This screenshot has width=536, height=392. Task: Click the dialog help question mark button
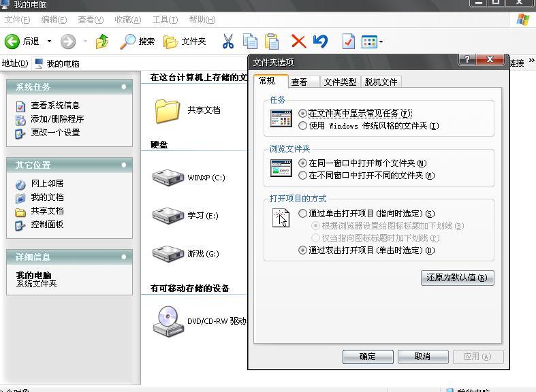click(467, 59)
